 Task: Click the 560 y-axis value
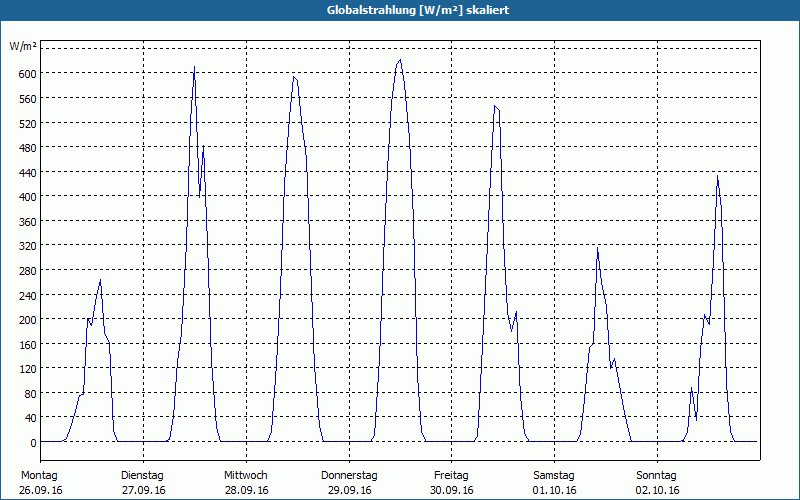coord(27,98)
